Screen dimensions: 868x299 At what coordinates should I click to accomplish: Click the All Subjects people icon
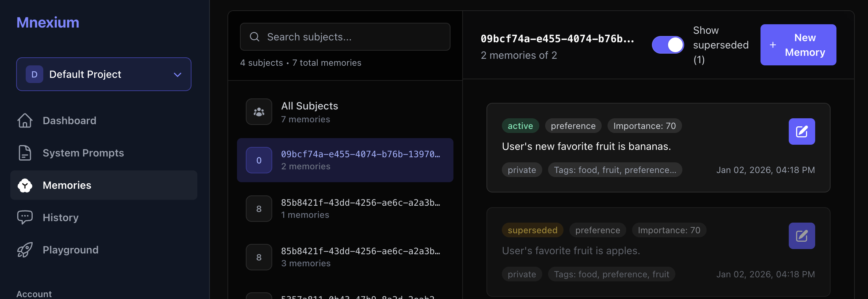click(x=259, y=112)
